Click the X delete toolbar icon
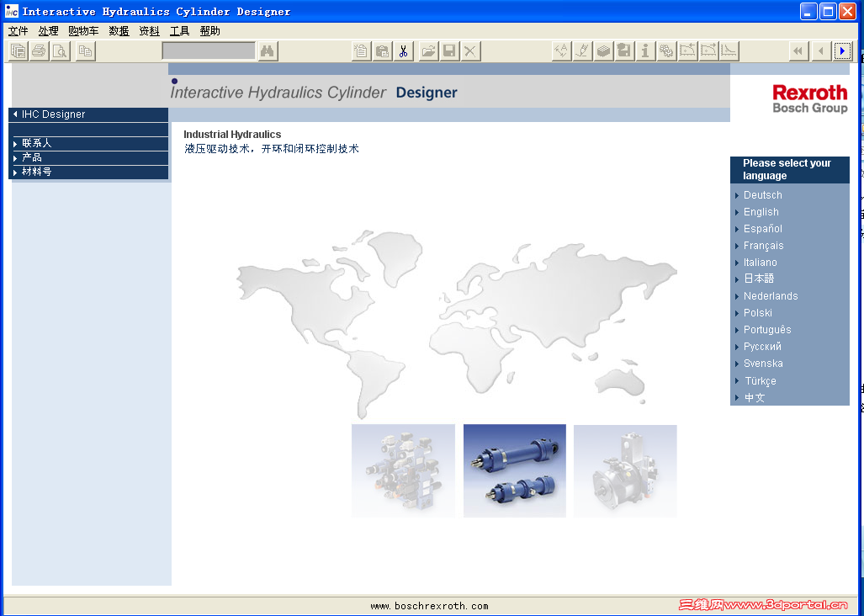 click(470, 51)
